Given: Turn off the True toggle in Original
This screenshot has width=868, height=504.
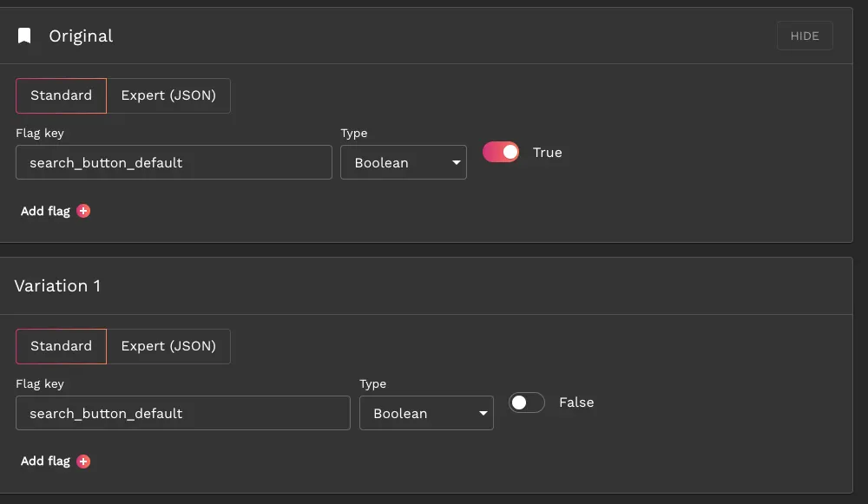Looking at the screenshot, I should pyautogui.click(x=501, y=152).
